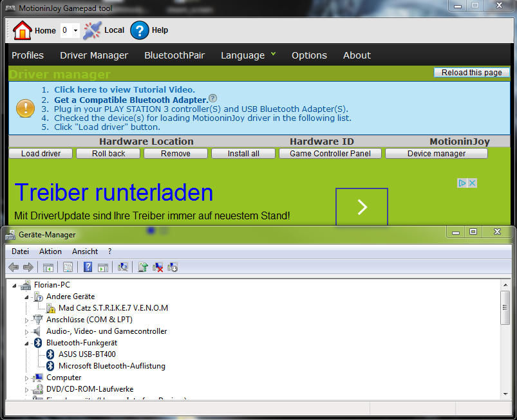Expand Audio-, Video- und Gamecontroller category
Image resolution: width=517 pixels, height=420 pixels.
click(x=26, y=332)
